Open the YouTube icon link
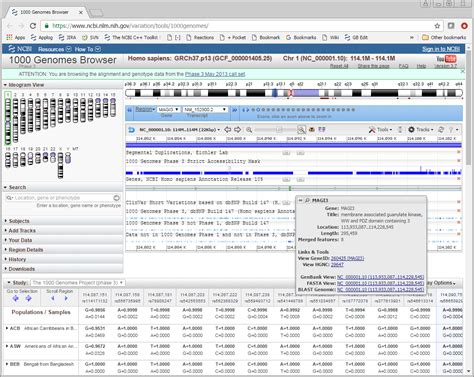The height and width of the screenshot is (377, 474). click(446, 59)
